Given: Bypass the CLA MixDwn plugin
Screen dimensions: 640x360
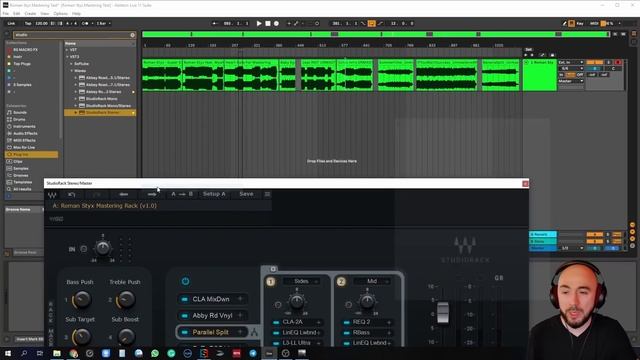Looking at the screenshot, I should pyautogui.click(x=184, y=299).
